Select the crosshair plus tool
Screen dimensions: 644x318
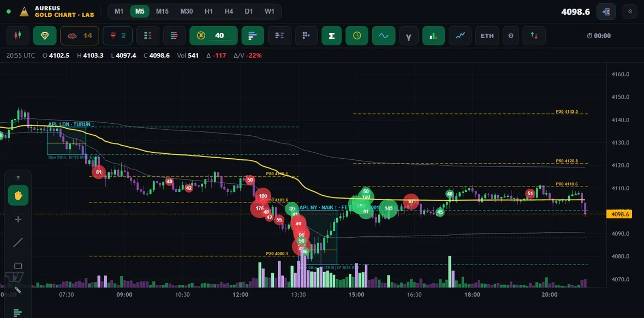tap(18, 219)
